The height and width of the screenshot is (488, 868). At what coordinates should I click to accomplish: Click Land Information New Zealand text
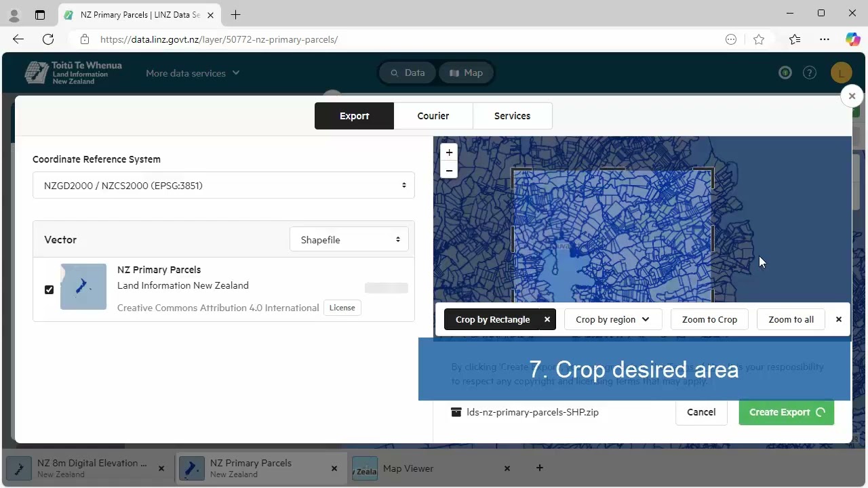pos(183,285)
